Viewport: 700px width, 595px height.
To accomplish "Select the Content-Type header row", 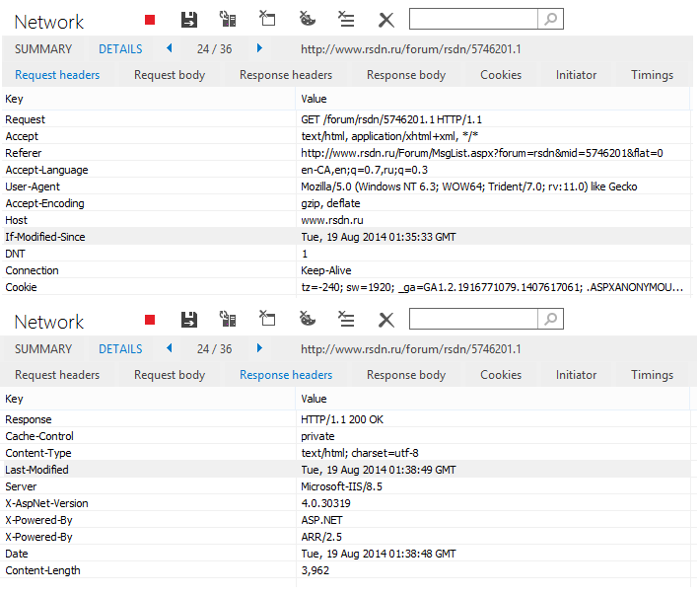I will (346, 453).
